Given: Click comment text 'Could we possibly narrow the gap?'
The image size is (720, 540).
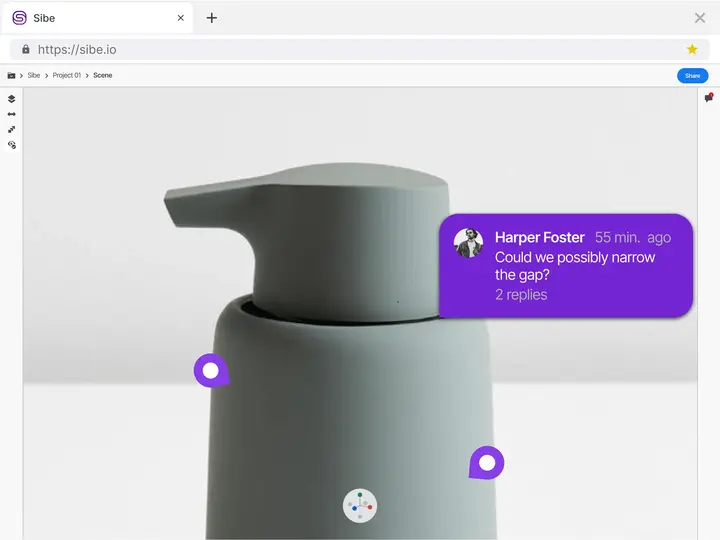Looking at the screenshot, I should tap(575, 266).
